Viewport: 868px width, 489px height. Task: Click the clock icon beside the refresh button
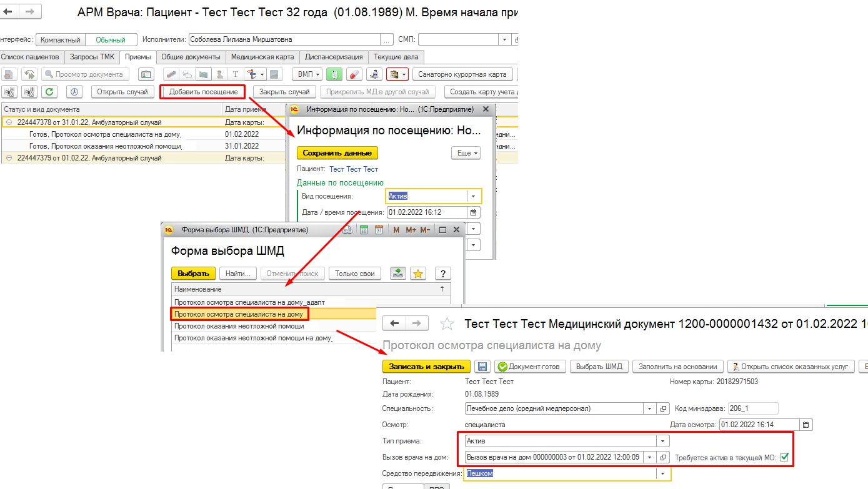[74, 91]
